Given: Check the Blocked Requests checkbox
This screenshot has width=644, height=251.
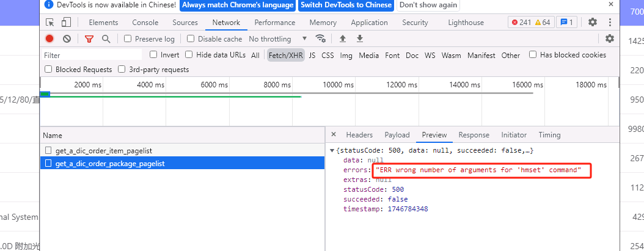Looking at the screenshot, I should tap(48, 69).
